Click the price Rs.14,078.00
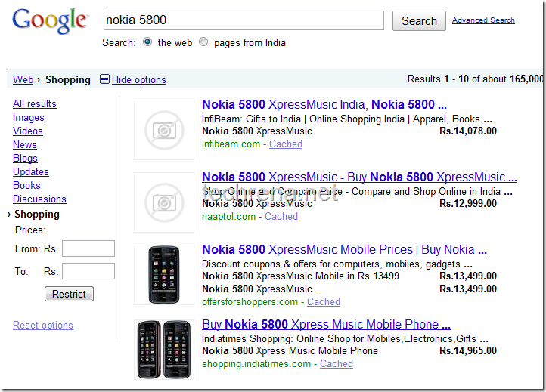546x392 pixels. pyautogui.click(x=468, y=131)
